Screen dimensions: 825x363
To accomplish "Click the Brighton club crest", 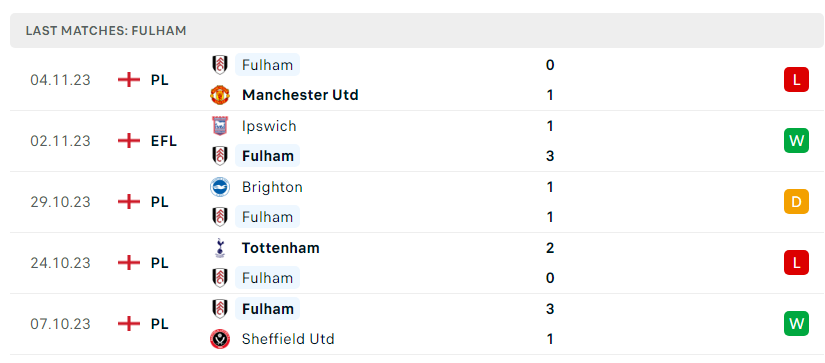I will (x=219, y=187).
